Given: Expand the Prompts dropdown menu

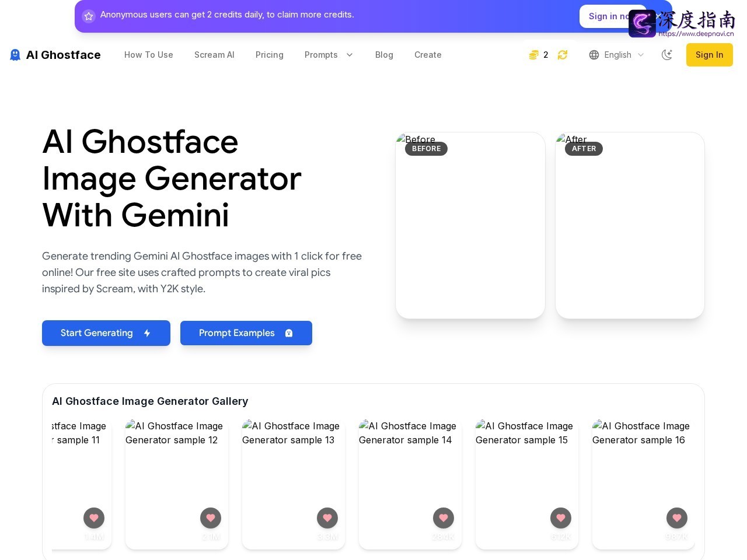Looking at the screenshot, I should click(x=329, y=55).
